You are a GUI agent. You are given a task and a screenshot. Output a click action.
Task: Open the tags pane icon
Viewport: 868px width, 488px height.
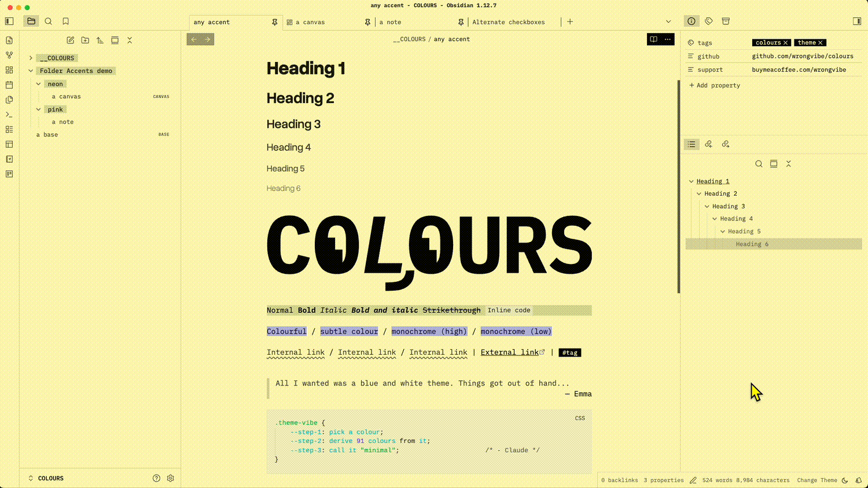coord(709,21)
